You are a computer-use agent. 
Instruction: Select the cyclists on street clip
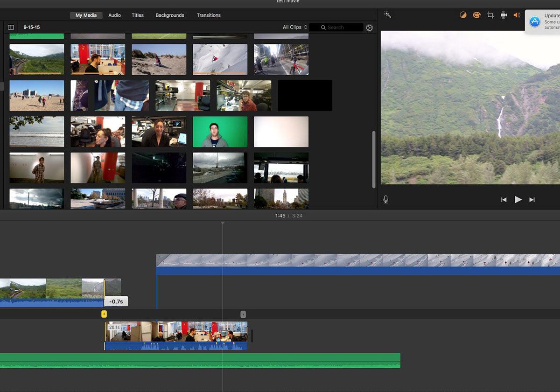click(281, 59)
